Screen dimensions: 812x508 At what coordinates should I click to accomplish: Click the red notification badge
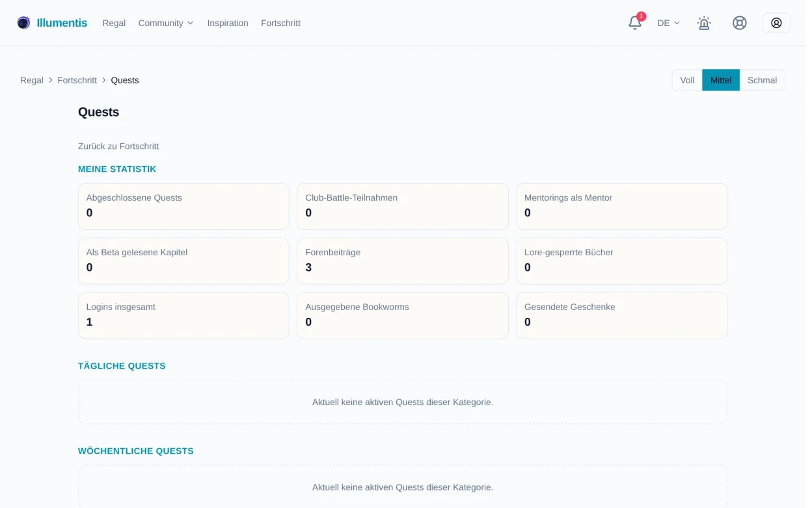(x=642, y=16)
